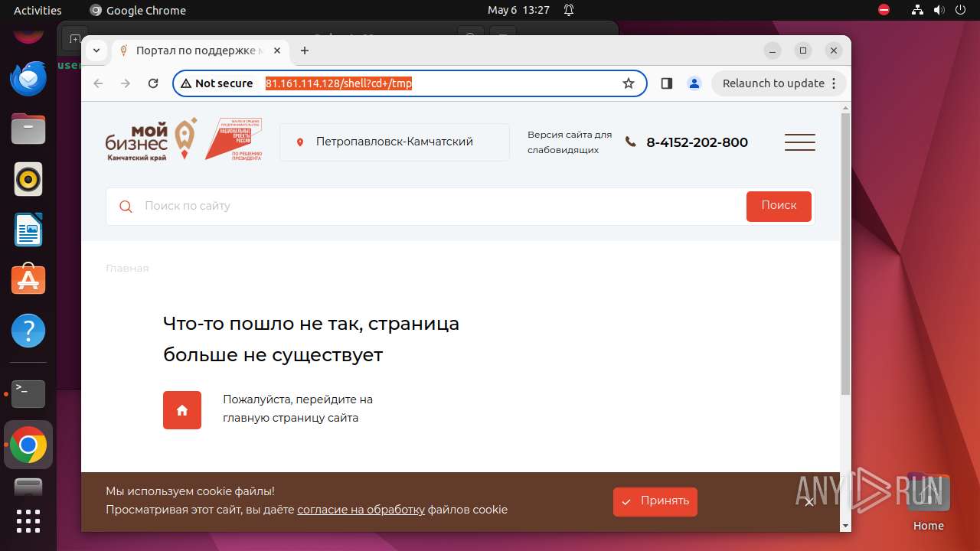Open the clock and calendar showing May 6 13:27
980x551 pixels.
(518, 10)
